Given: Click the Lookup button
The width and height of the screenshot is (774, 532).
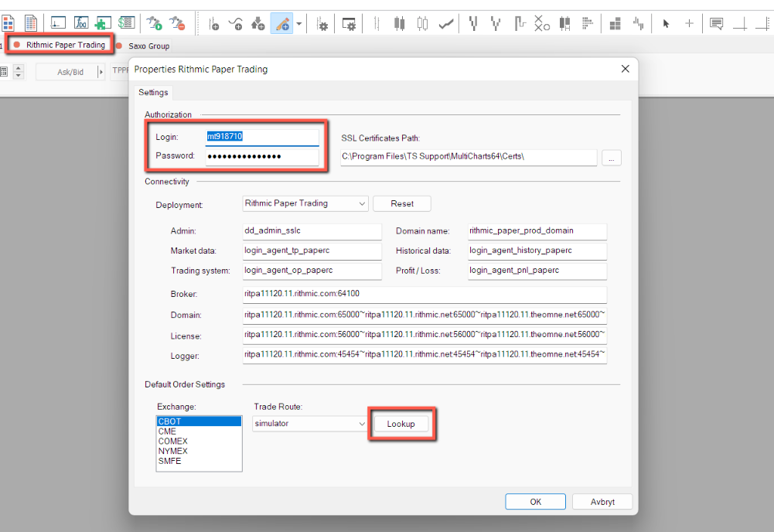Looking at the screenshot, I should pyautogui.click(x=401, y=424).
